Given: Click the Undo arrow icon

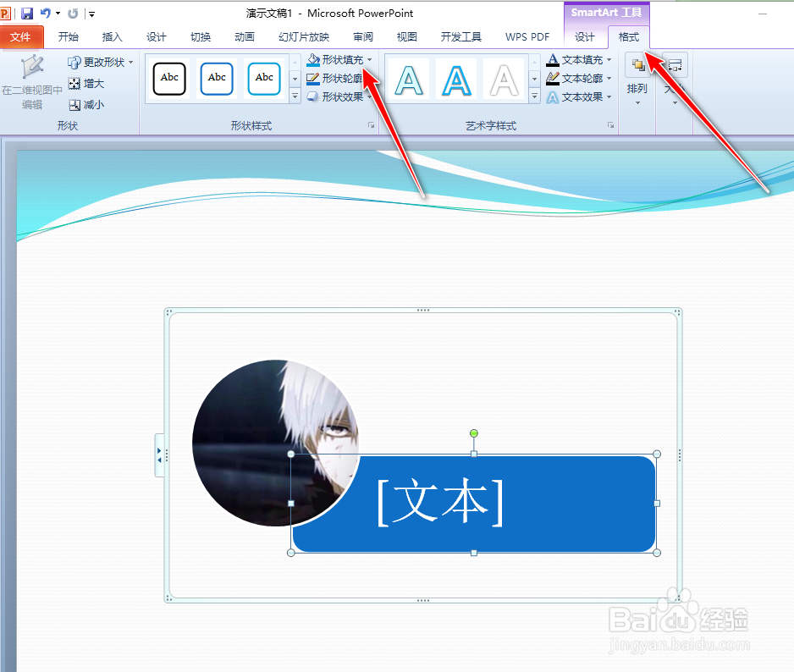Looking at the screenshot, I should pyautogui.click(x=45, y=14).
